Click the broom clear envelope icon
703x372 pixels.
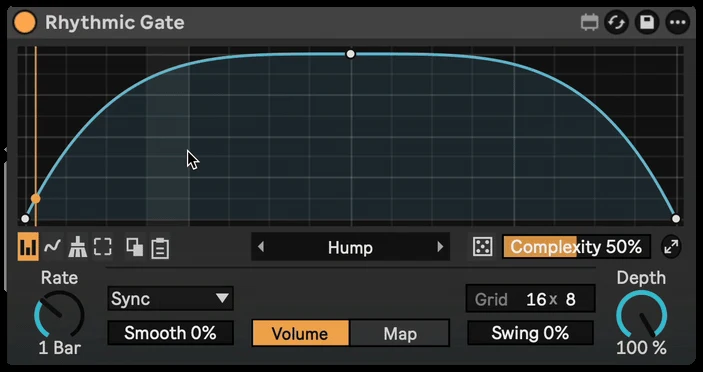pos(77,247)
